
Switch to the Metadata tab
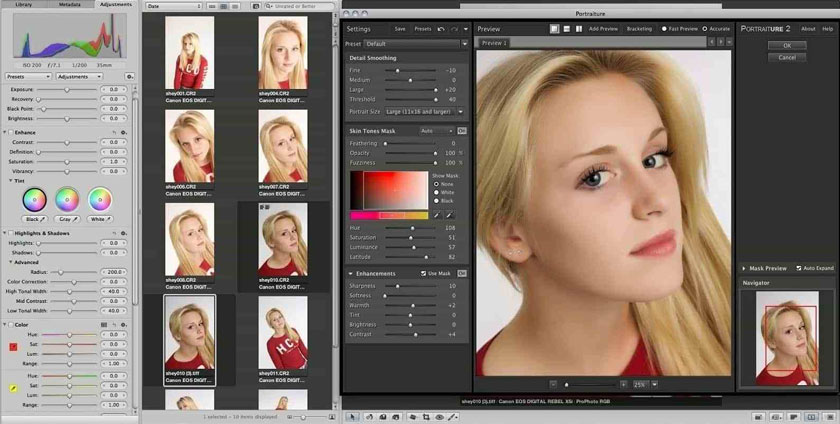pyautogui.click(x=70, y=4)
